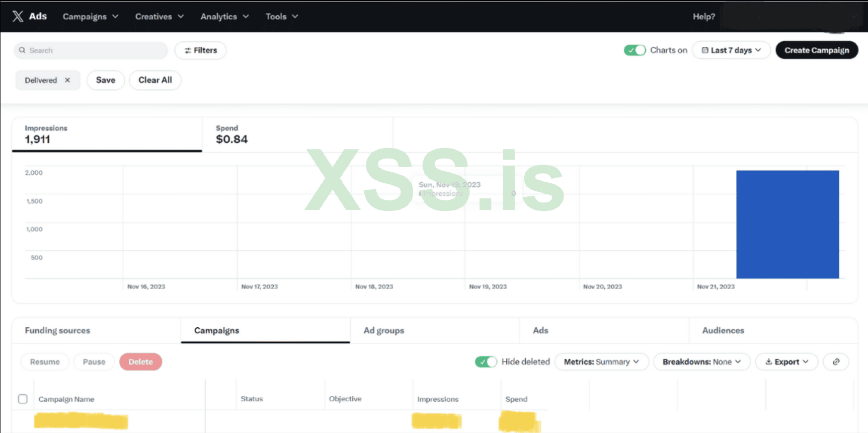Click the red Delete button
This screenshot has height=433, width=868.
click(x=140, y=362)
